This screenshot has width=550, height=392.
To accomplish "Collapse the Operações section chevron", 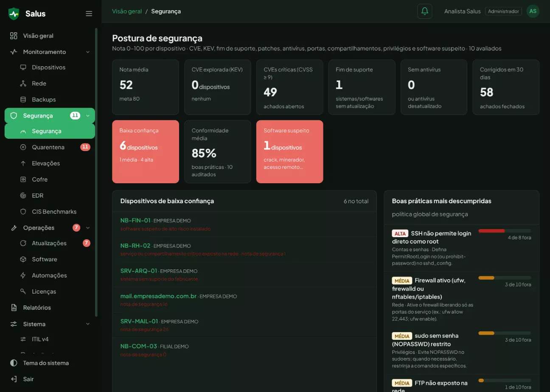I will click(88, 228).
